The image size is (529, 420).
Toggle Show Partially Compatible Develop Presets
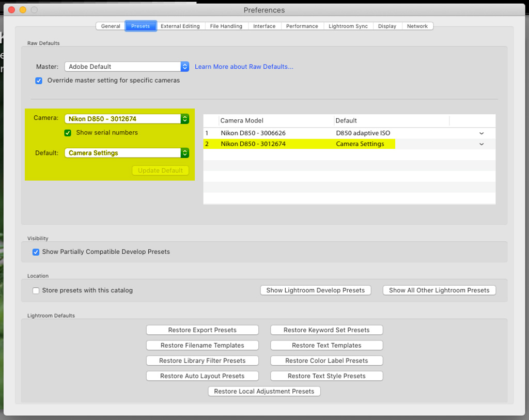tap(36, 252)
